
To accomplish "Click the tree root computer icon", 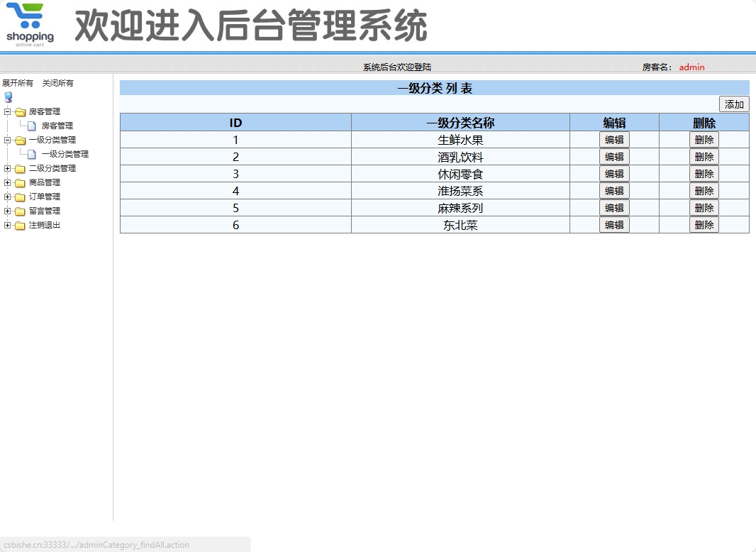I will 9,97.
